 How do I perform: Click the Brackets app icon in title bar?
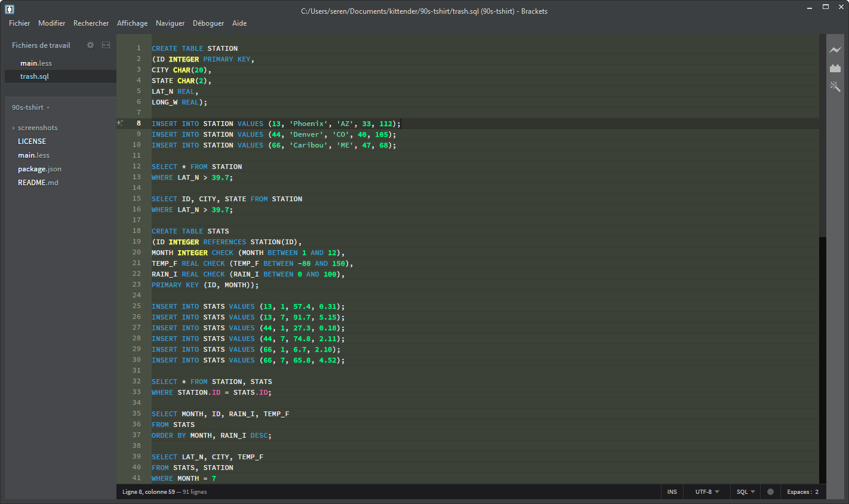pos(9,9)
